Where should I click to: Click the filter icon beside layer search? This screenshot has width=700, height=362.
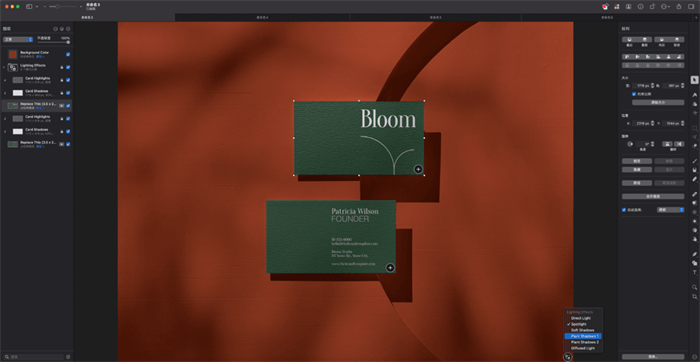coord(68,357)
